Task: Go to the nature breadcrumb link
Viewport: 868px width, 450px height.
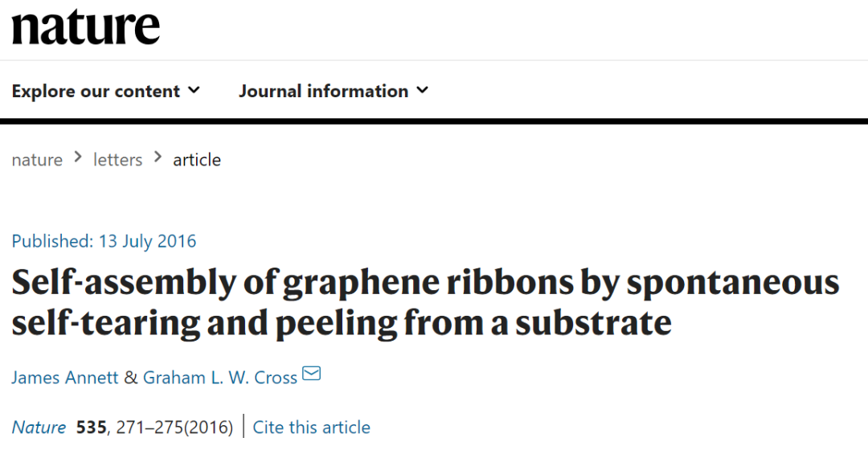Action: point(37,160)
